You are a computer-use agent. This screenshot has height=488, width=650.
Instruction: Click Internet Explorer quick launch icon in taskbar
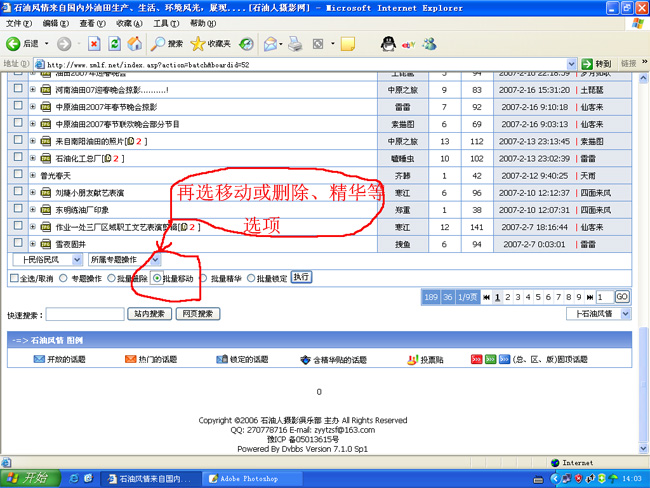74,478
